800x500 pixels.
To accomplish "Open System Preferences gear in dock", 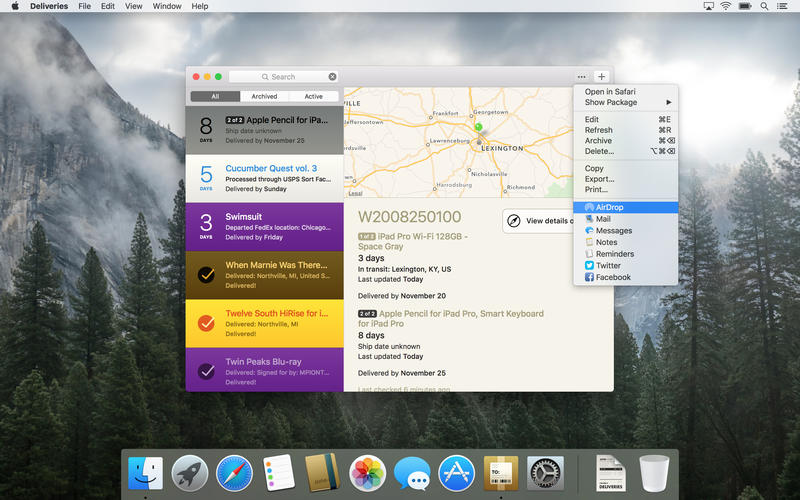I will (x=545, y=473).
